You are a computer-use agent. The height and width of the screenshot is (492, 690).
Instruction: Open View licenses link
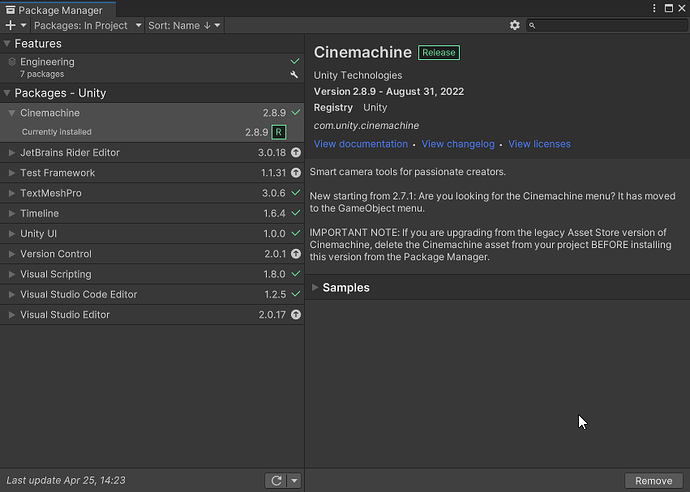(x=539, y=144)
